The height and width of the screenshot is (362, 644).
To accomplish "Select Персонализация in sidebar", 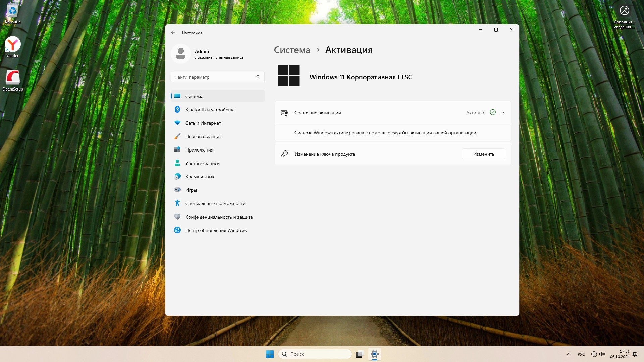I will point(203,136).
